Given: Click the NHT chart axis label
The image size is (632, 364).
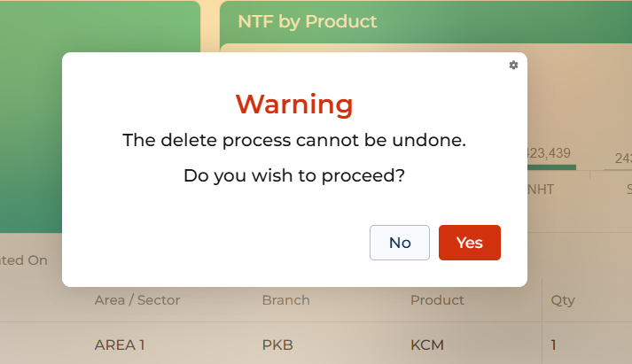Looking at the screenshot, I should [541, 190].
